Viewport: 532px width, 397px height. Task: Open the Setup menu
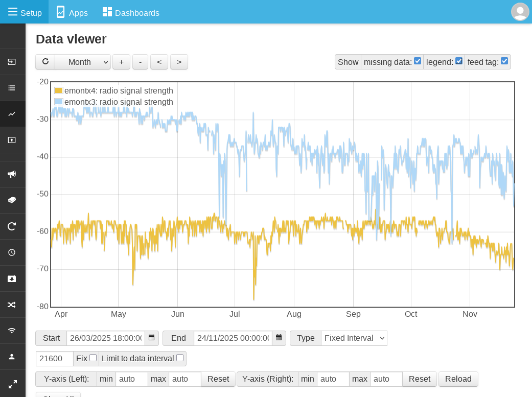click(x=25, y=12)
